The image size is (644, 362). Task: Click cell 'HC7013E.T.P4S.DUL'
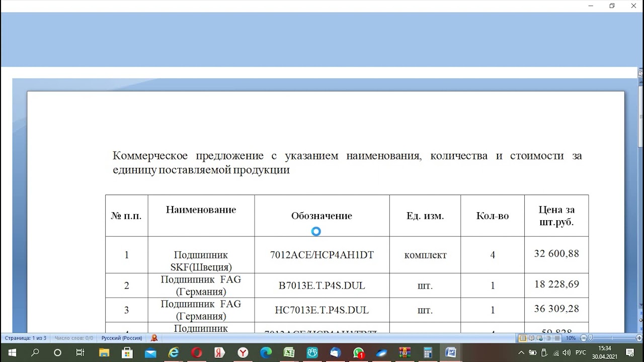[322, 310]
